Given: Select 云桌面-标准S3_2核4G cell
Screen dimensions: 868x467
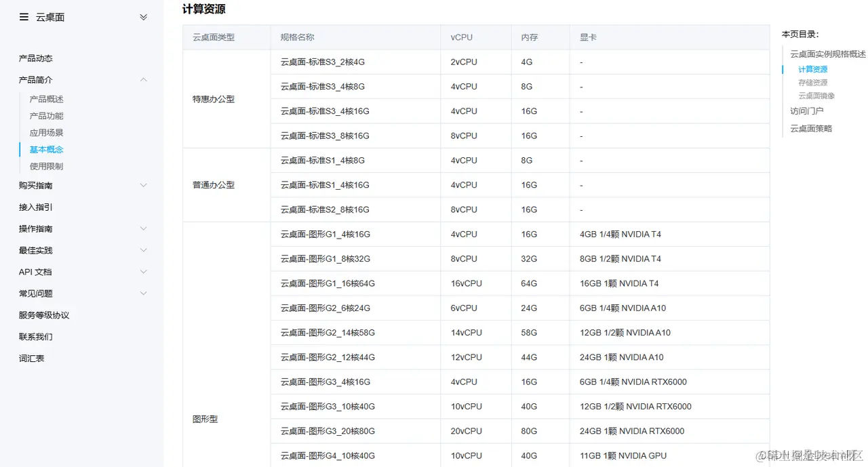Looking at the screenshot, I should click(356, 62).
